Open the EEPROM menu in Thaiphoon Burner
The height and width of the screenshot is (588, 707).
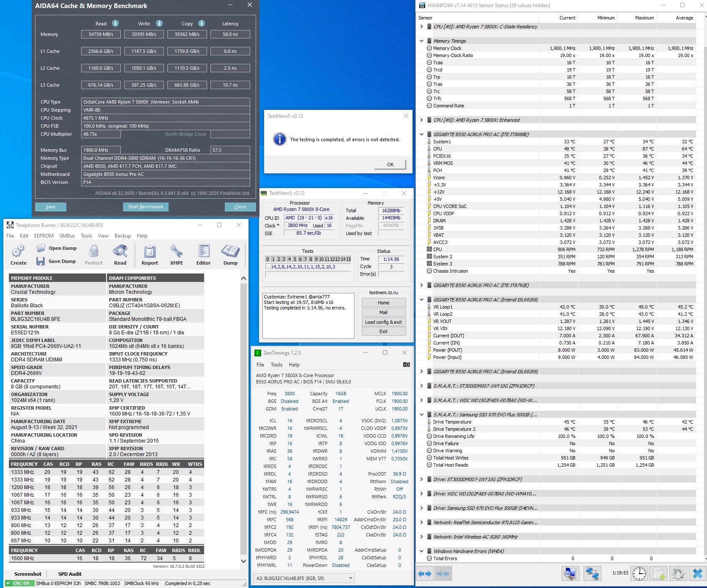(x=44, y=236)
